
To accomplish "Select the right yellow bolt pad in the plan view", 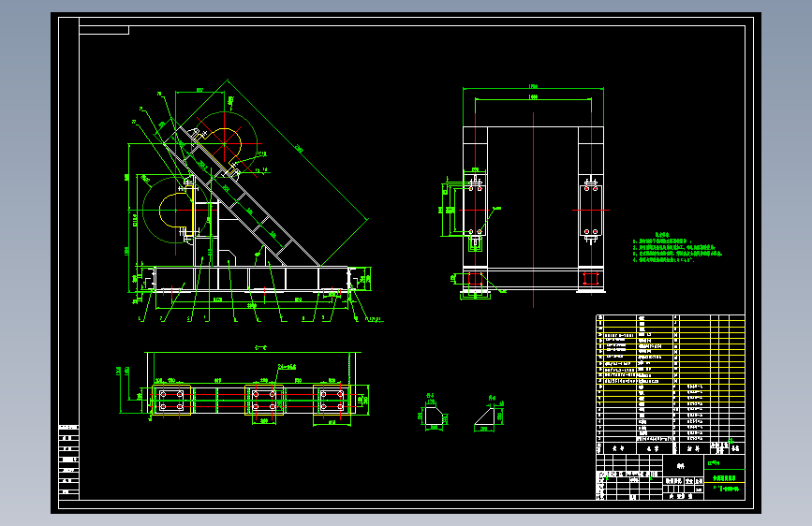I will 332,401.
